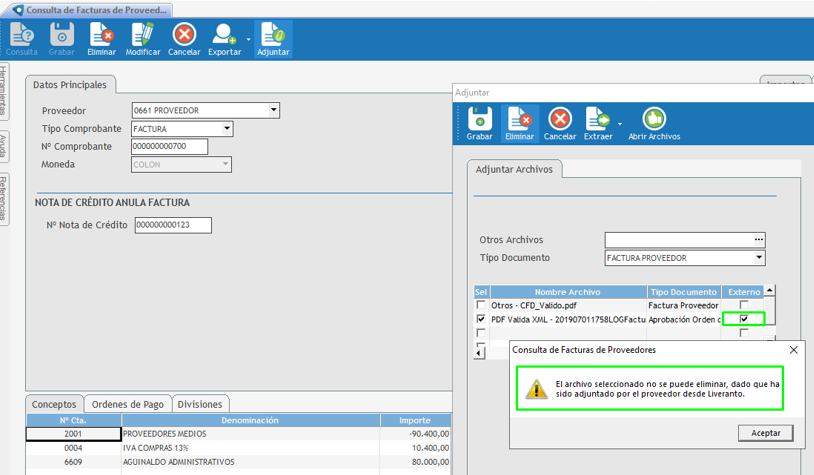The height and width of the screenshot is (475, 814).
Task: Click the Sel column header
Action: click(481, 292)
